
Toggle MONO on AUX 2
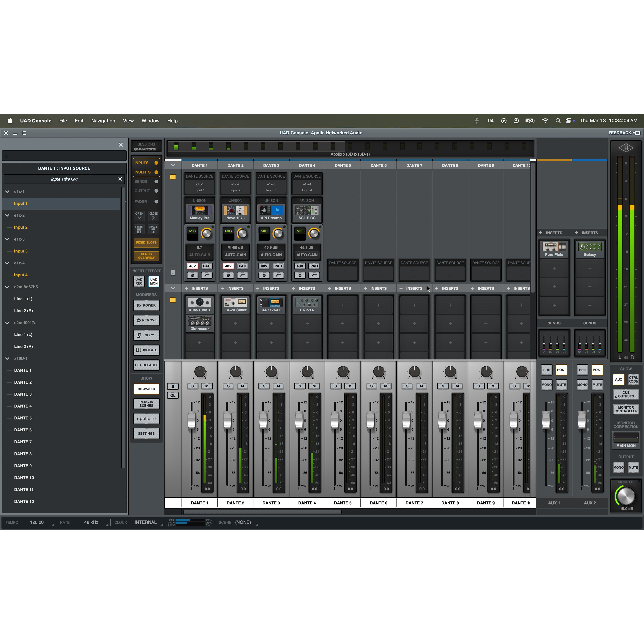(582, 385)
